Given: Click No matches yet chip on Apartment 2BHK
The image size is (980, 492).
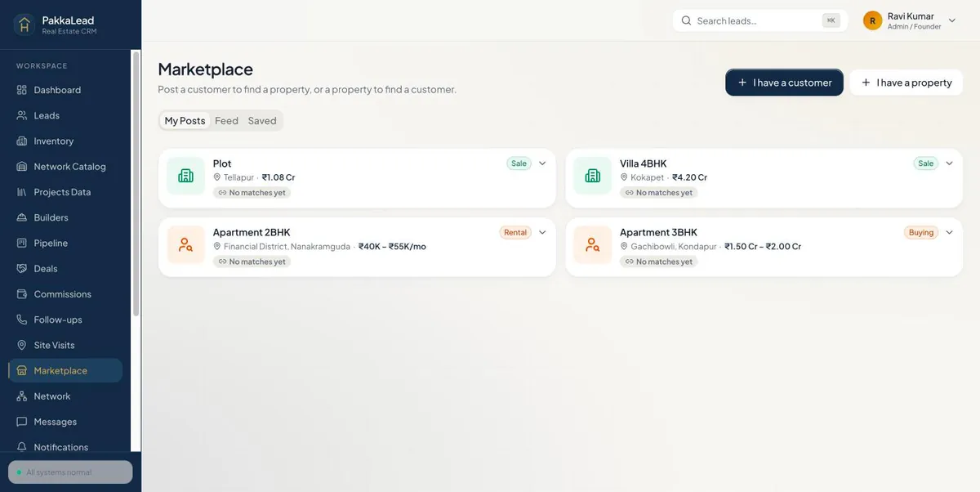Looking at the screenshot, I should point(252,262).
